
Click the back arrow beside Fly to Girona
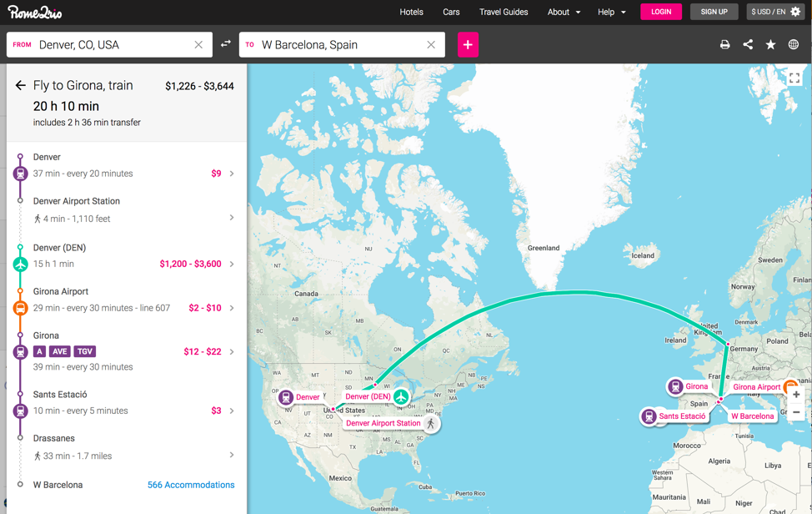click(x=20, y=86)
